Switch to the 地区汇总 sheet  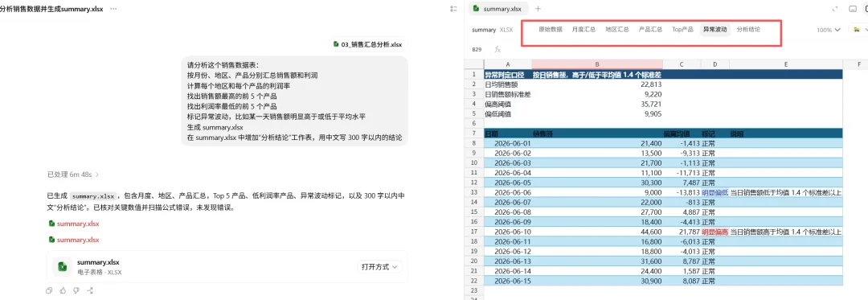(616, 29)
